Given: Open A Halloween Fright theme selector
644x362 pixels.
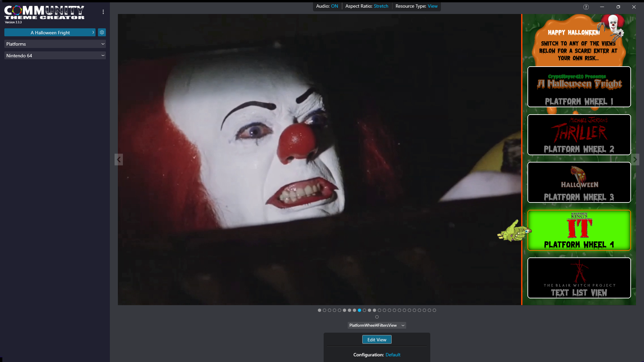Looking at the screenshot, I should tap(50, 33).
